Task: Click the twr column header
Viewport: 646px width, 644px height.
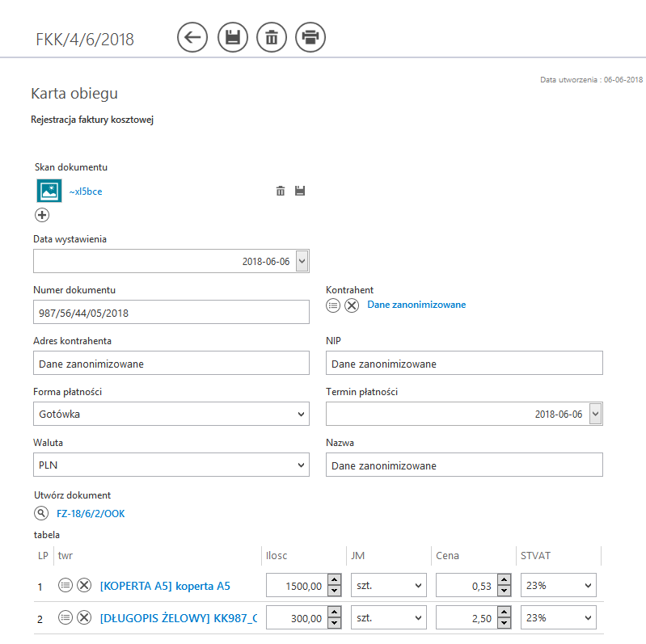Action: pyautogui.click(x=65, y=556)
